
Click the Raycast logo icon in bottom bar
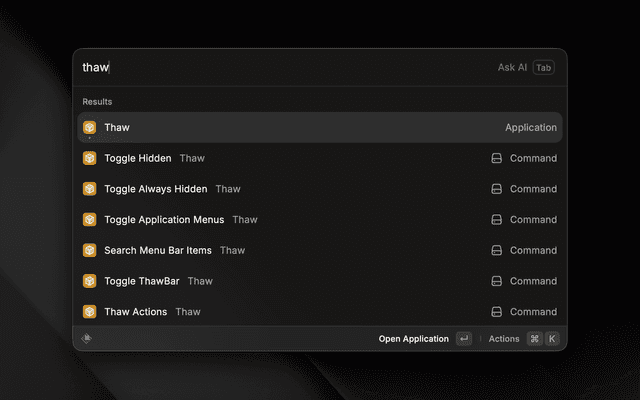tap(87, 339)
